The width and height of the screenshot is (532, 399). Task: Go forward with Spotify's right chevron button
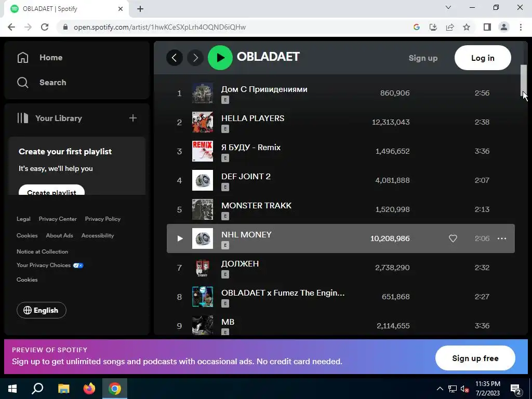[195, 58]
